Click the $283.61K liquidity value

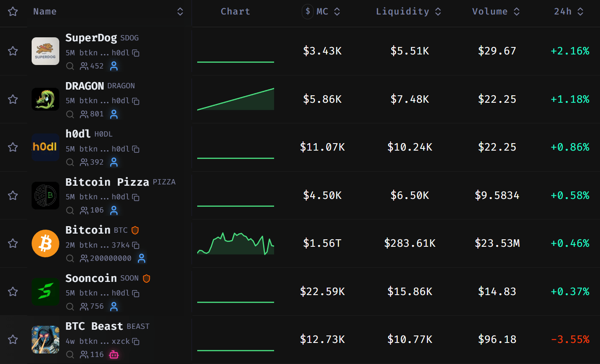[410, 243]
